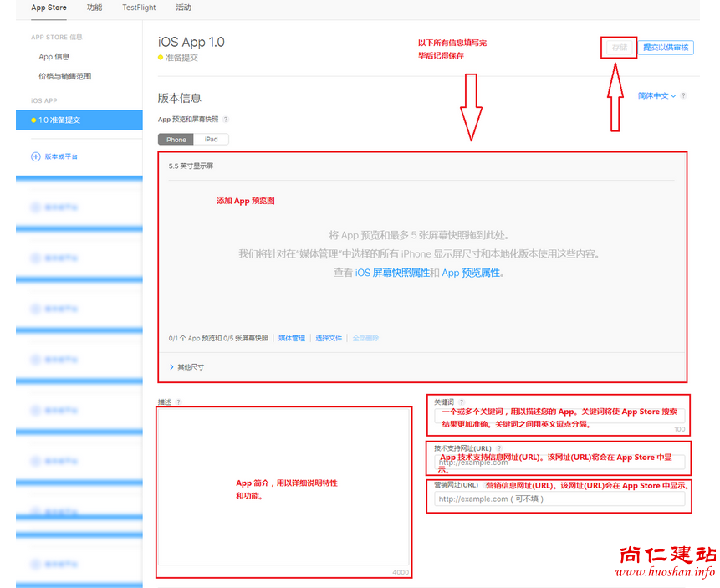720x588 pixels.
Task: Open the 功能 tab
Action: point(94,8)
